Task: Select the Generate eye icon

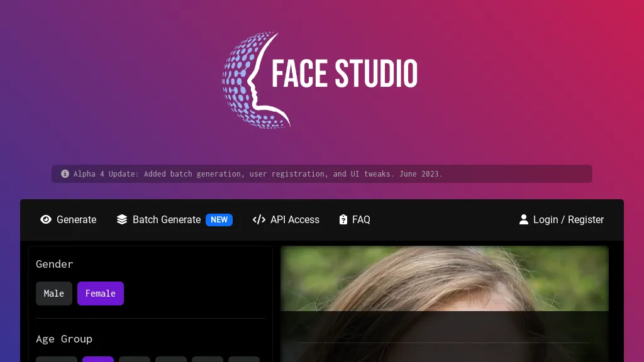Action: coord(46,219)
